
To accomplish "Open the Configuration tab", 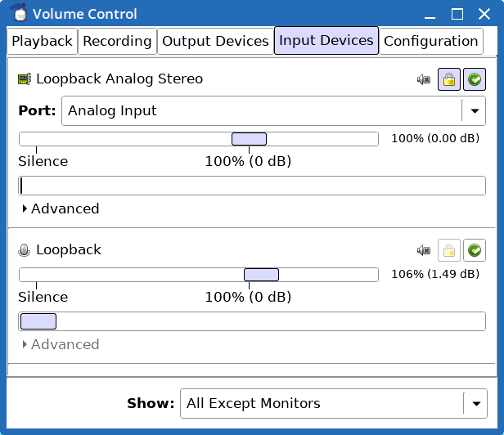I will click(x=431, y=41).
